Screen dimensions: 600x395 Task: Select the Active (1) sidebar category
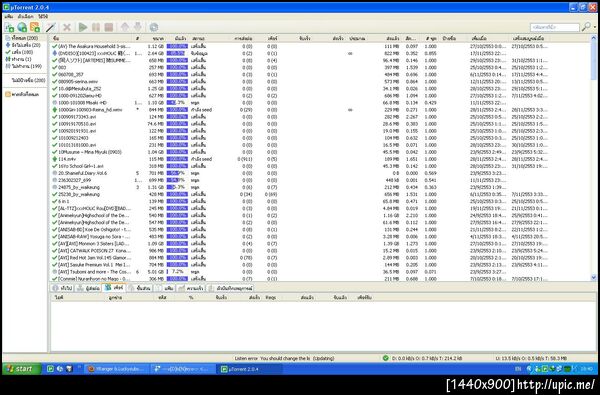click(x=18, y=59)
